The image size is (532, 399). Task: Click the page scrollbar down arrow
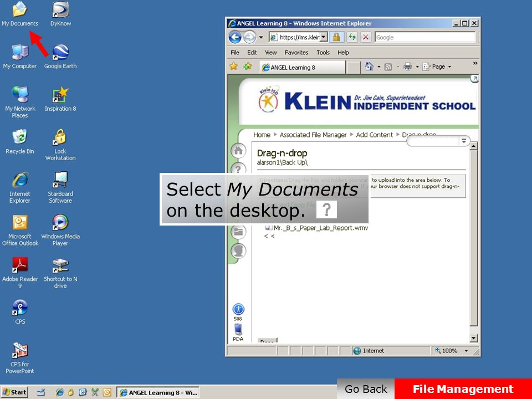click(474, 338)
